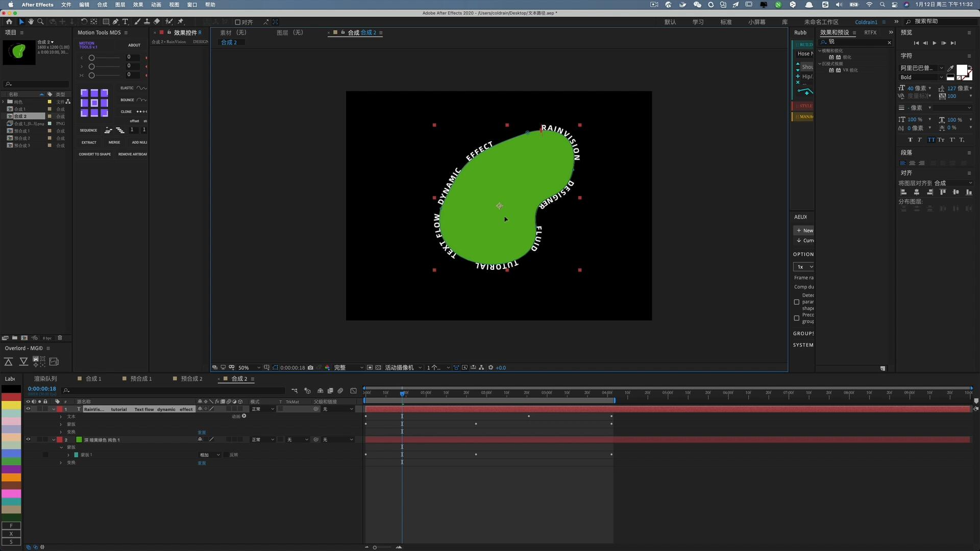
Task: Toggle region of interest in the viewer
Action: (x=370, y=368)
